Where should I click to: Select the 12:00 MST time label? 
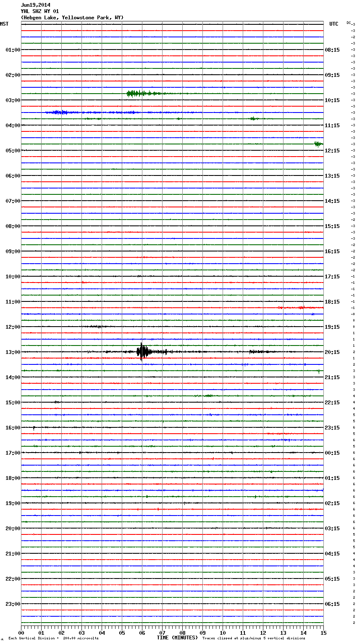tap(13, 327)
